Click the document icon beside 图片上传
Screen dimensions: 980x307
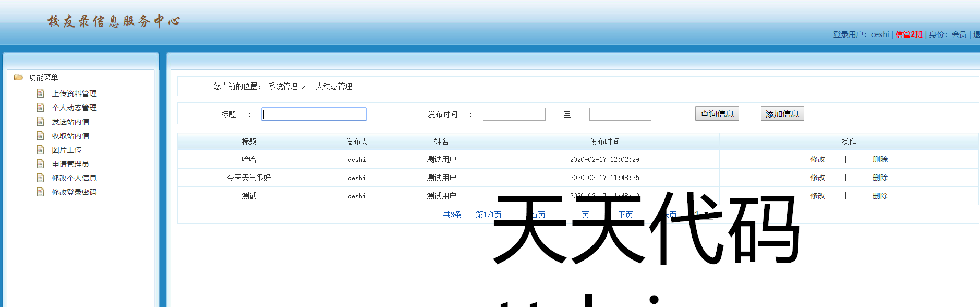(40, 150)
